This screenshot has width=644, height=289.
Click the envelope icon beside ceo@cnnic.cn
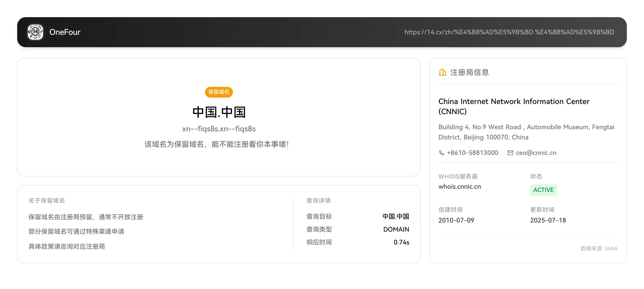[x=510, y=153]
